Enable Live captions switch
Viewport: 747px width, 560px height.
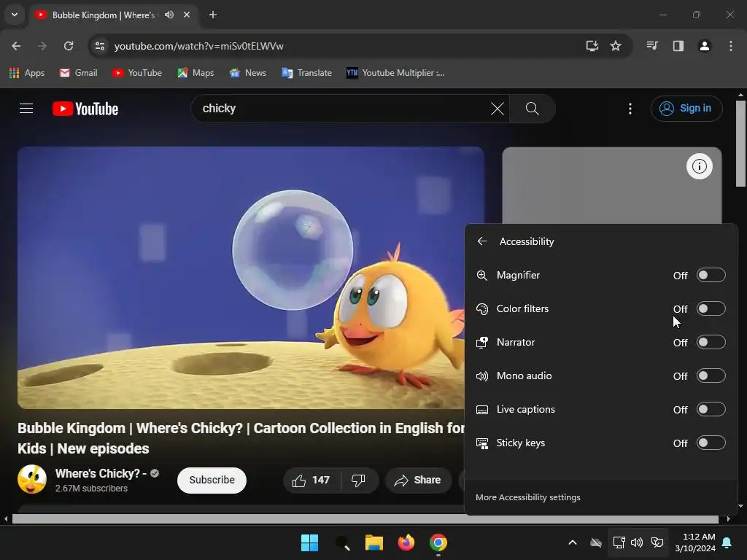tap(711, 410)
